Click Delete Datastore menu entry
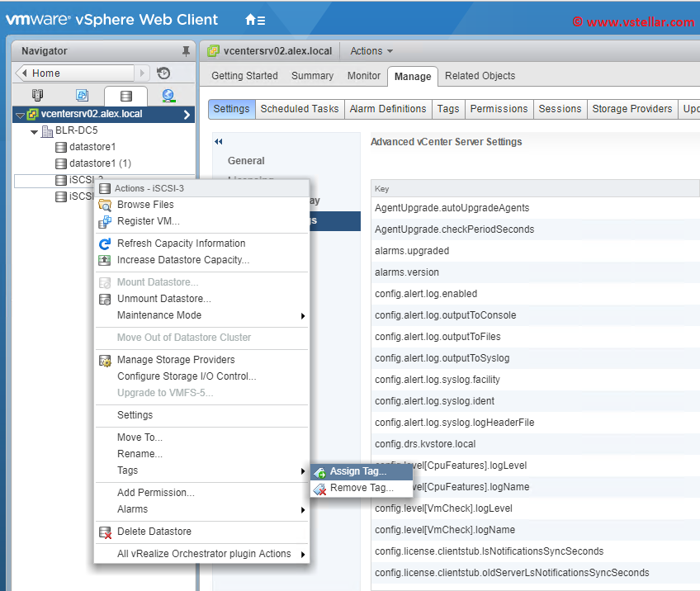The image size is (700, 591). click(x=154, y=532)
